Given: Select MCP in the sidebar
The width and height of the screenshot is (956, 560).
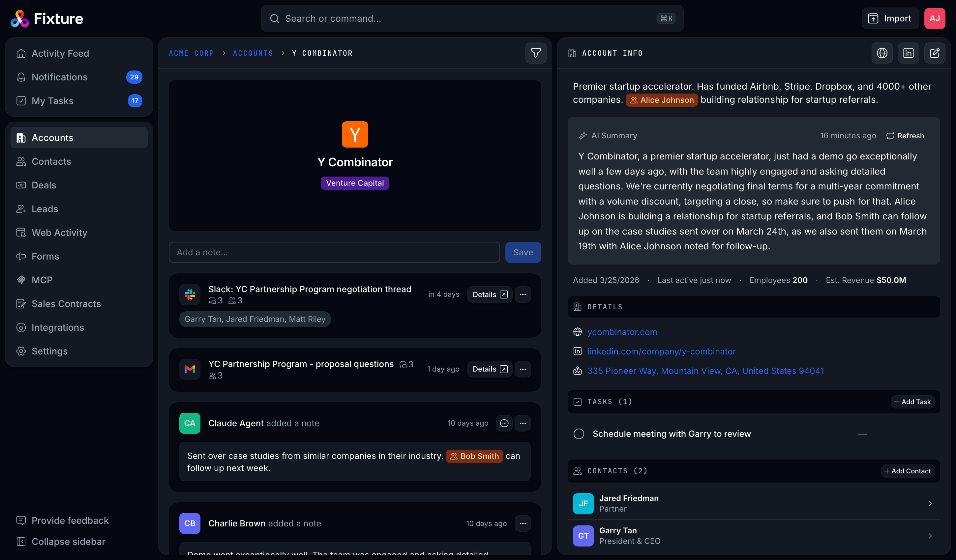Looking at the screenshot, I should pyautogui.click(x=42, y=280).
